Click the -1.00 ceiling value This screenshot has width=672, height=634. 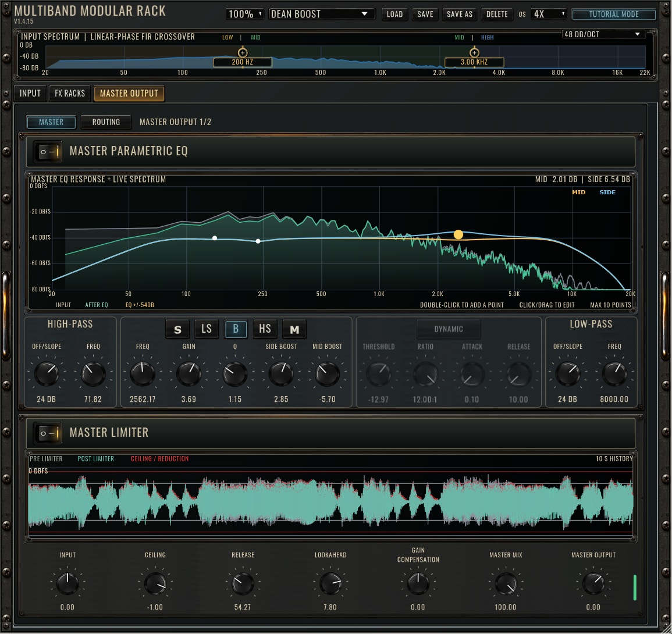pyautogui.click(x=155, y=607)
